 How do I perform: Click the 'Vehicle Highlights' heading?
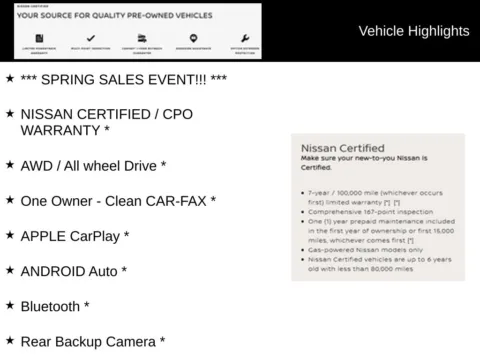[x=414, y=31]
